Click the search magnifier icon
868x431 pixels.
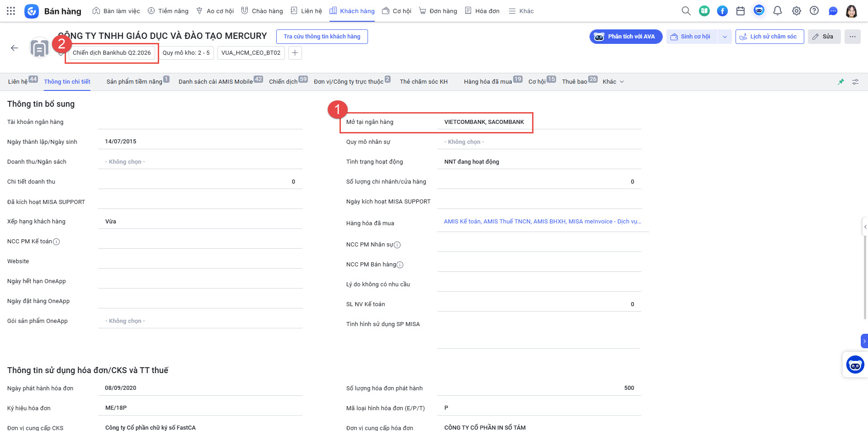(686, 11)
